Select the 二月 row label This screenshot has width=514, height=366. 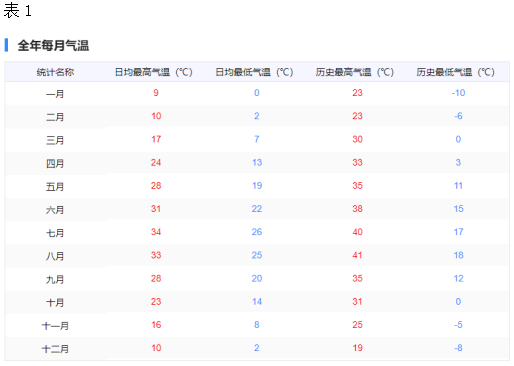coord(55,117)
